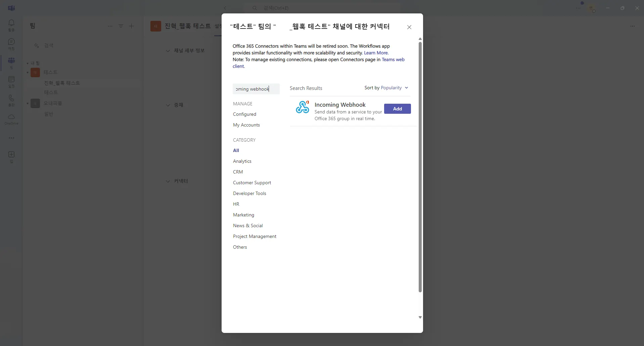
Task: Click the dialog vertical scrollbar thumb
Action: [420, 167]
